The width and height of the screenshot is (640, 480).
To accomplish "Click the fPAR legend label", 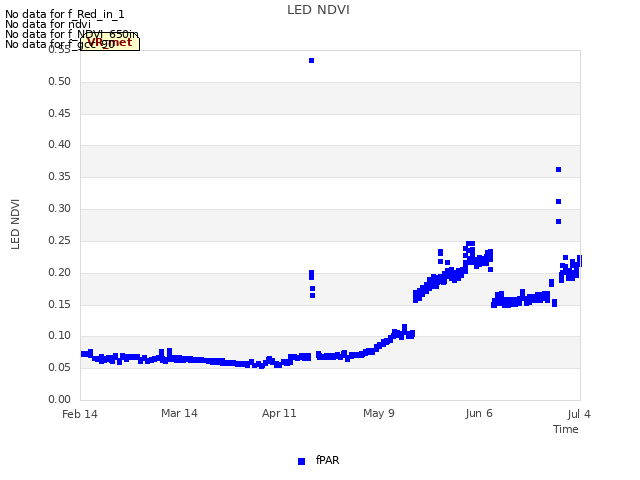I will 327,460.
